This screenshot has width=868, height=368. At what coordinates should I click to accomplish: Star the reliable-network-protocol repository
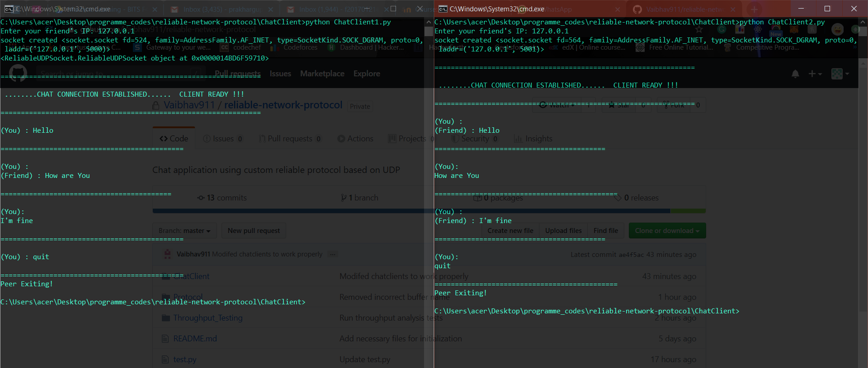pyautogui.click(x=618, y=105)
